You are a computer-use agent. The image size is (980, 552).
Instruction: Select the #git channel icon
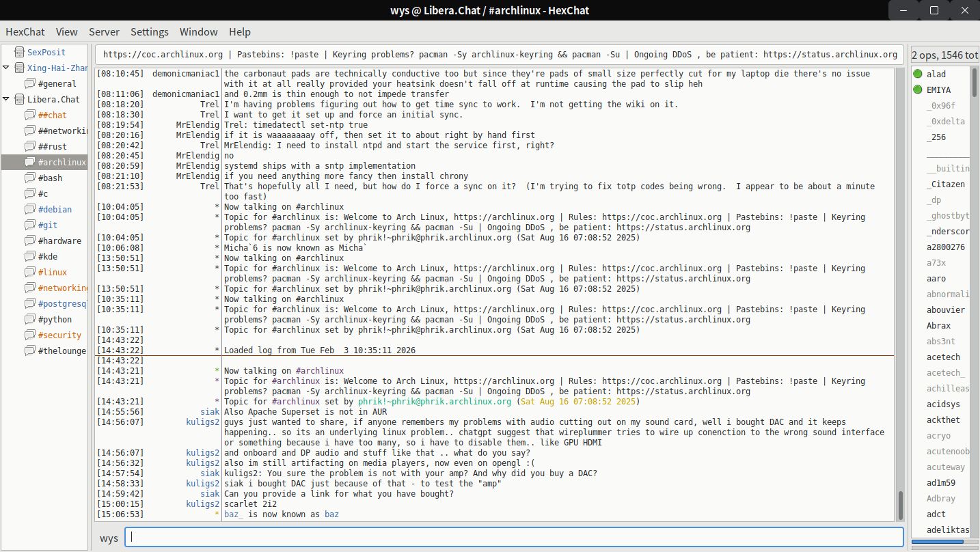[x=29, y=225]
